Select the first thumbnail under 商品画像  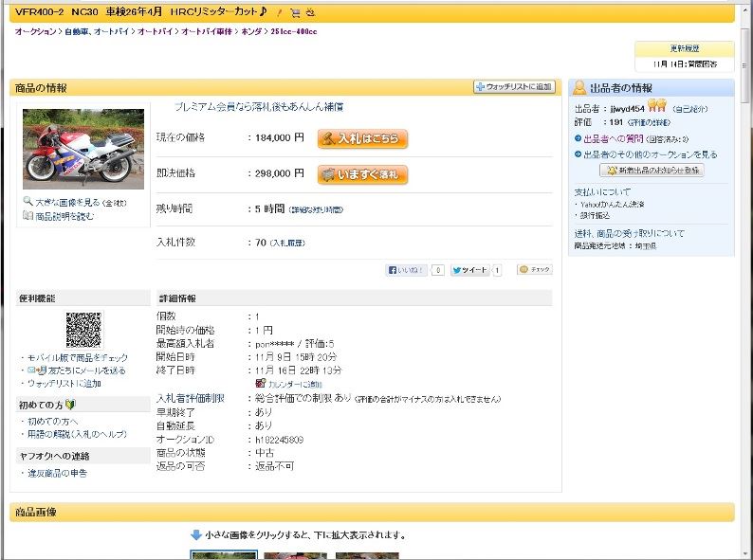[x=224, y=555]
